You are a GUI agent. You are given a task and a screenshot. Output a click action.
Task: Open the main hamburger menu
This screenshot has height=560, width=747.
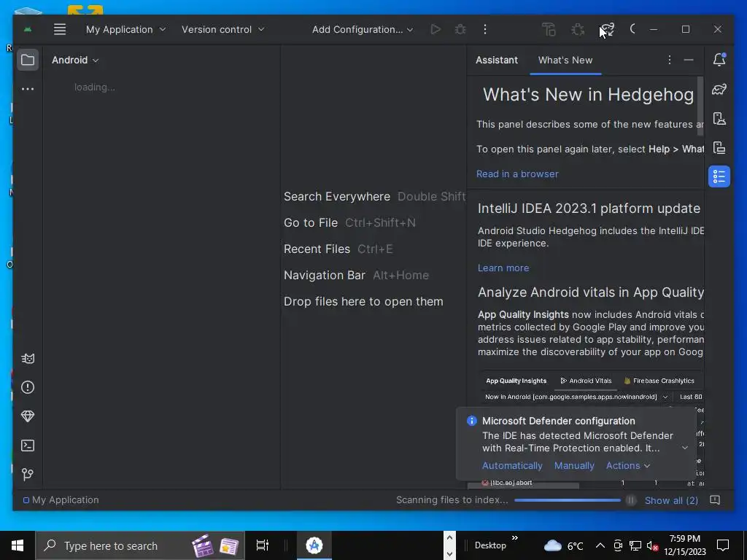(60, 29)
